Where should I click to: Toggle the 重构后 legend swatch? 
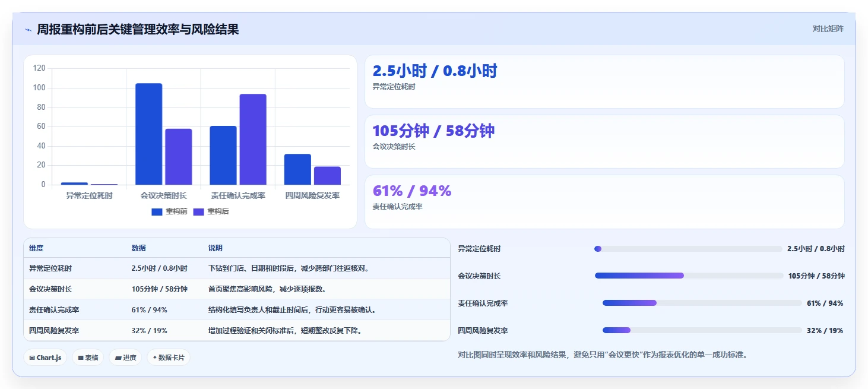[198, 211]
